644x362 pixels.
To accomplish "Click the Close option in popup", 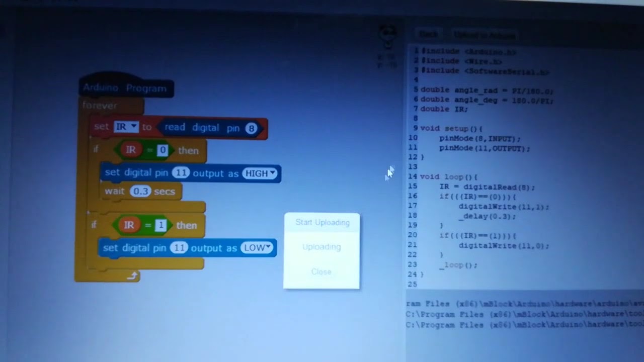I will 321,271.
